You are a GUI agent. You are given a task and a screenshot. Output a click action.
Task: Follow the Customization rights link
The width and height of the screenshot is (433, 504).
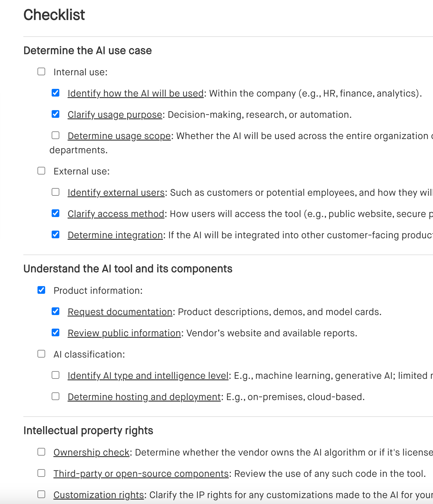(98, 495)
